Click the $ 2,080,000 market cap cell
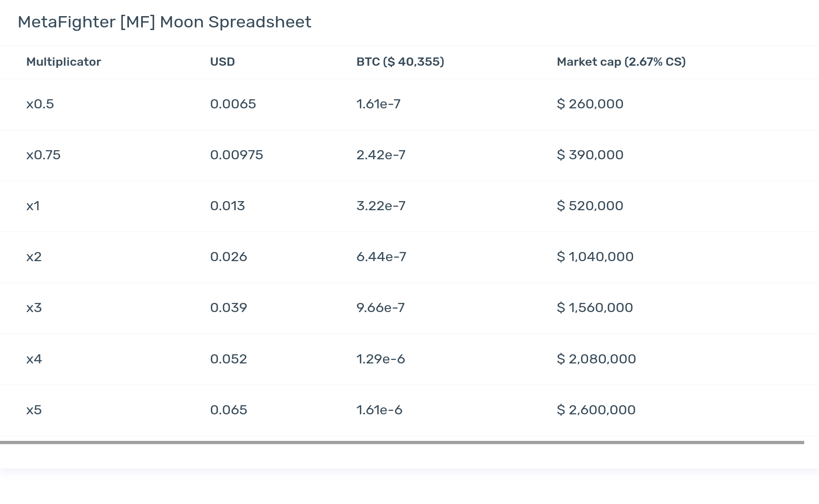Screen dimensions: 819x504 click(x=596, y=359)
